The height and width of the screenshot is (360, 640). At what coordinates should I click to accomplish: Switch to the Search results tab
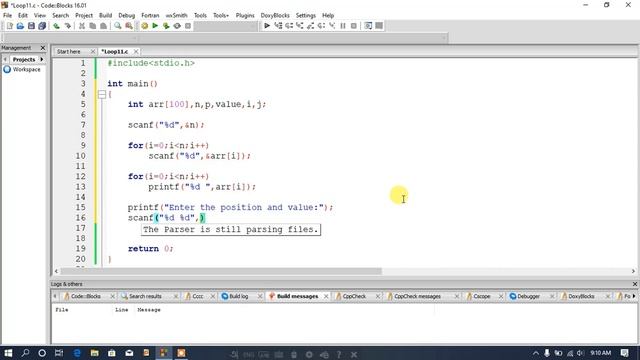[x=145, y=296]
